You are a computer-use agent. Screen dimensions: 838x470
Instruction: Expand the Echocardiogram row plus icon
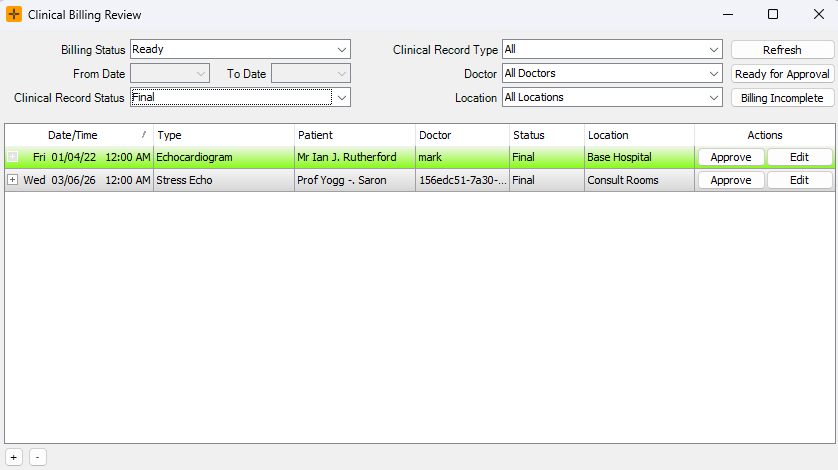12,157
